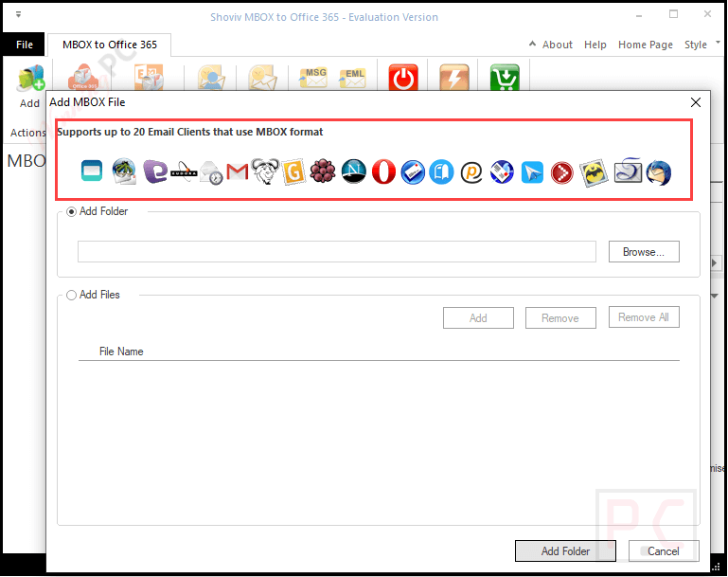Click the yellow The Bat! icon
The width and height of the screenshot is (728, 577).
pos(594,172)
